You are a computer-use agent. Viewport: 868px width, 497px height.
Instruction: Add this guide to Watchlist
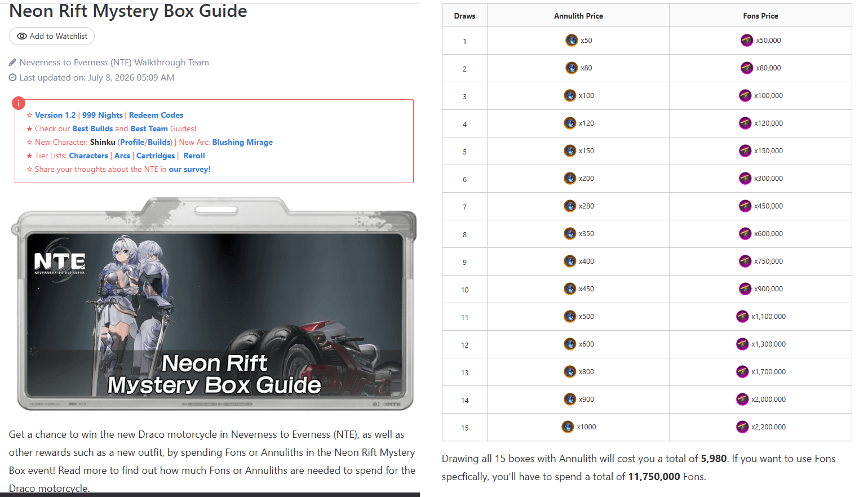click(x=52, y=36)
